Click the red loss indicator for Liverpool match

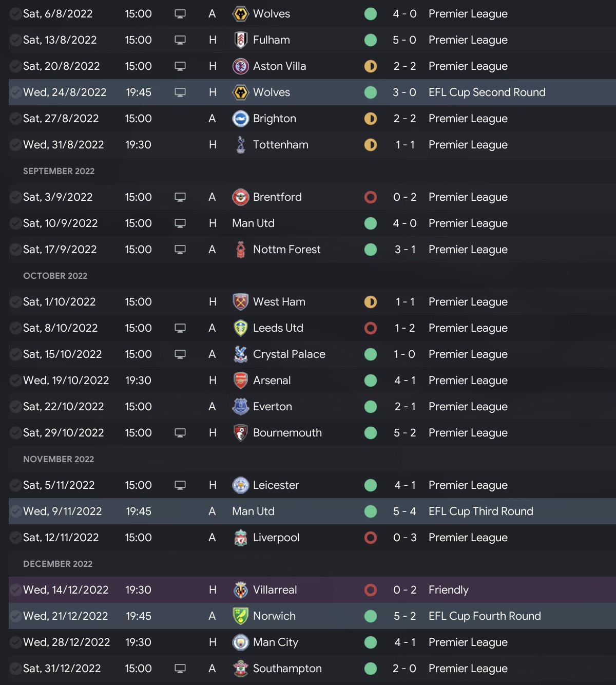click(371, 538)
